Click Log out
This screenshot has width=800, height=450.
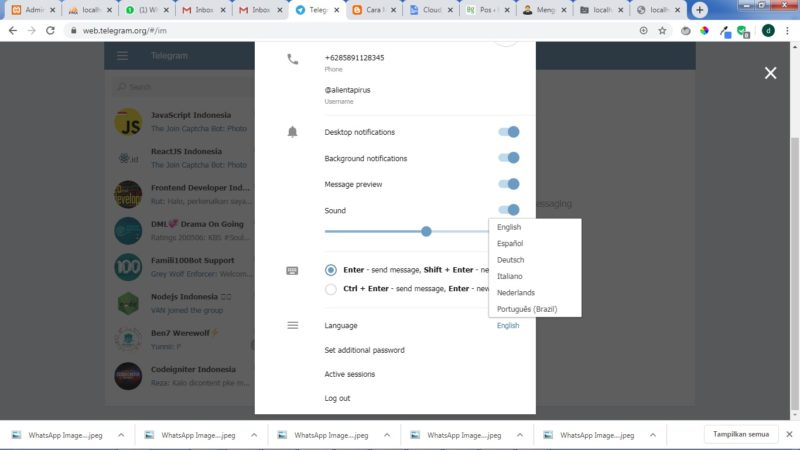pos(337,398)
